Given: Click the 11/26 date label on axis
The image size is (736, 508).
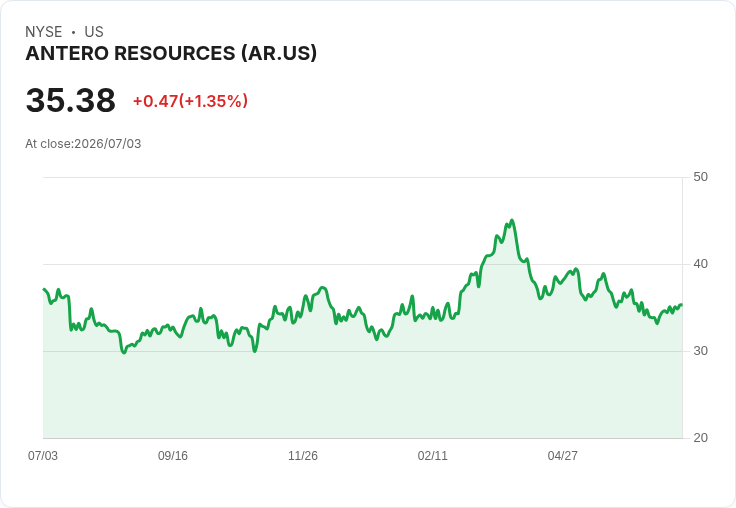Looking at the screenshot, I should coord(303,455).
